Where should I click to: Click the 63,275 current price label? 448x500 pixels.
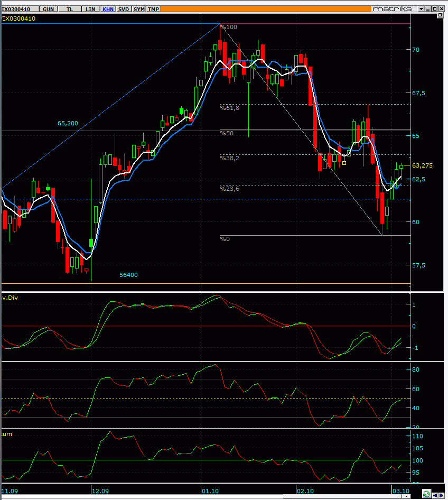pyautogui.click(x=422, y=165)
